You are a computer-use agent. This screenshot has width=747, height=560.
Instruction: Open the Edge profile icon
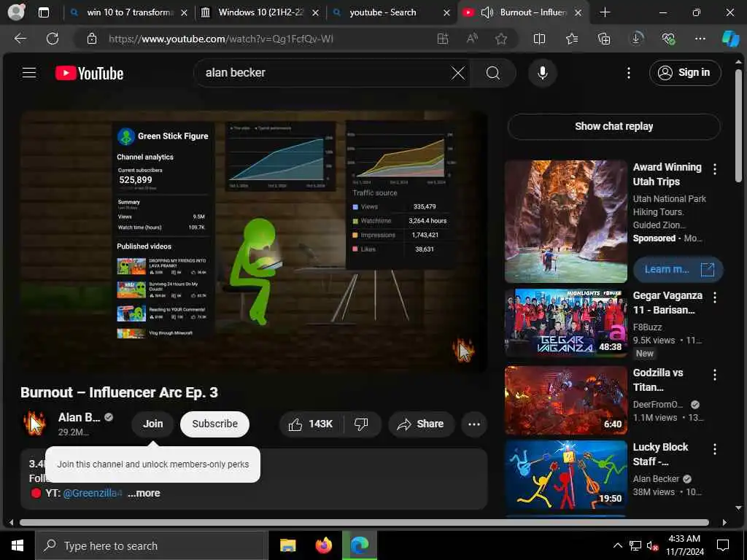(x=16, y=12)
